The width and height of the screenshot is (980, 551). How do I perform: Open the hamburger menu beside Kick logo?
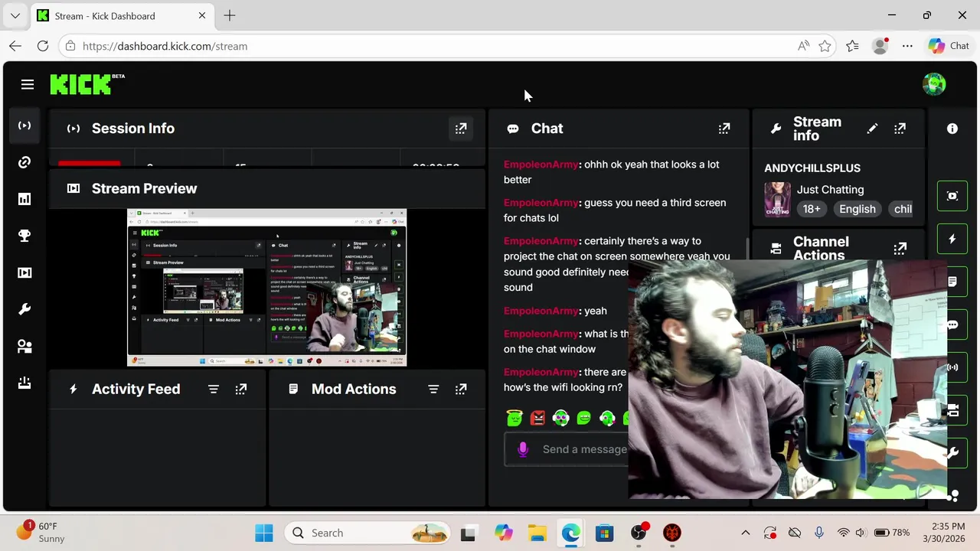pyautogui.click(x=28, y=84)
